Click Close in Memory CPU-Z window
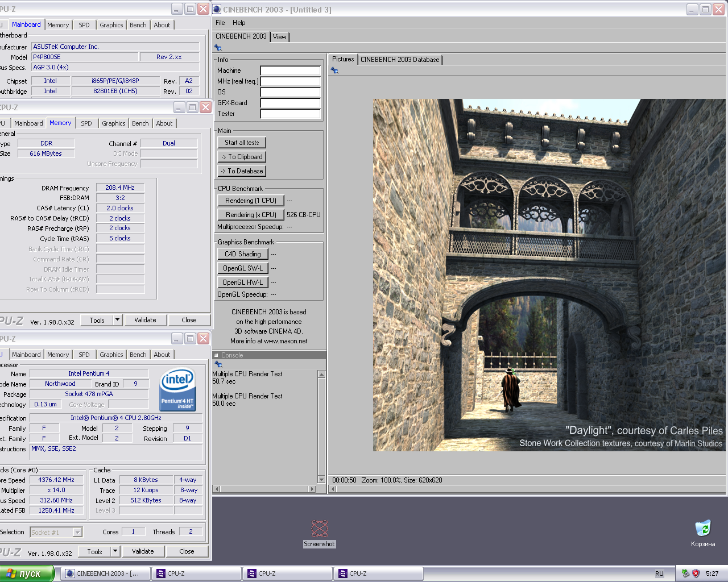This screenshot has height=582, width=728. click(189, 320)
